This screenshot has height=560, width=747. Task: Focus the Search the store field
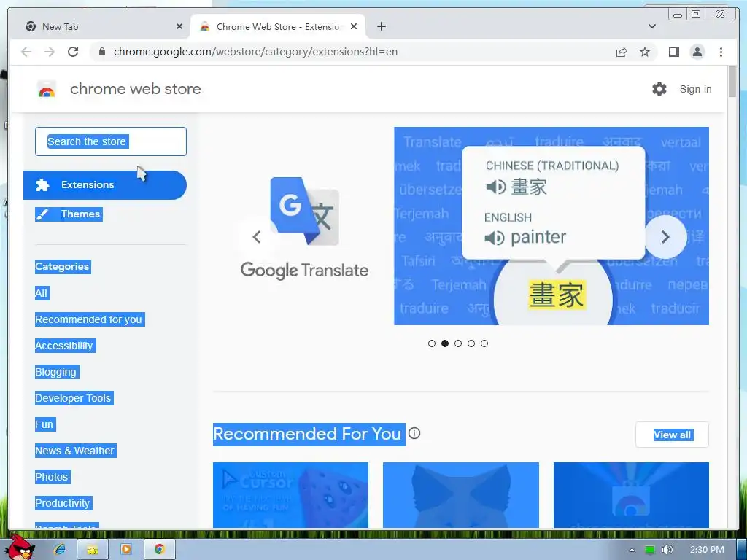(111, 141)
